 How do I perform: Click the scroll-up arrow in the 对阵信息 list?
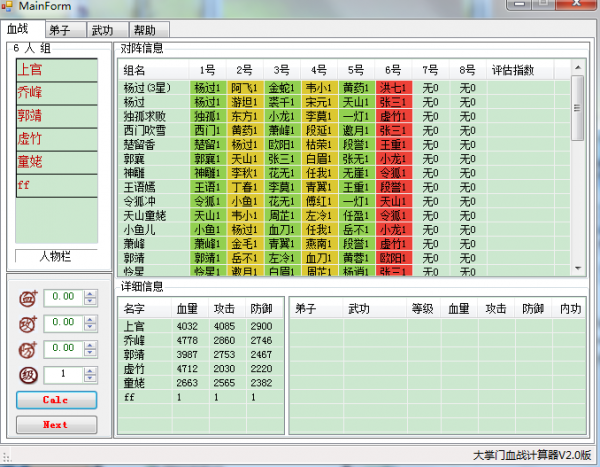pyautogui.click(x=578, y=68)
